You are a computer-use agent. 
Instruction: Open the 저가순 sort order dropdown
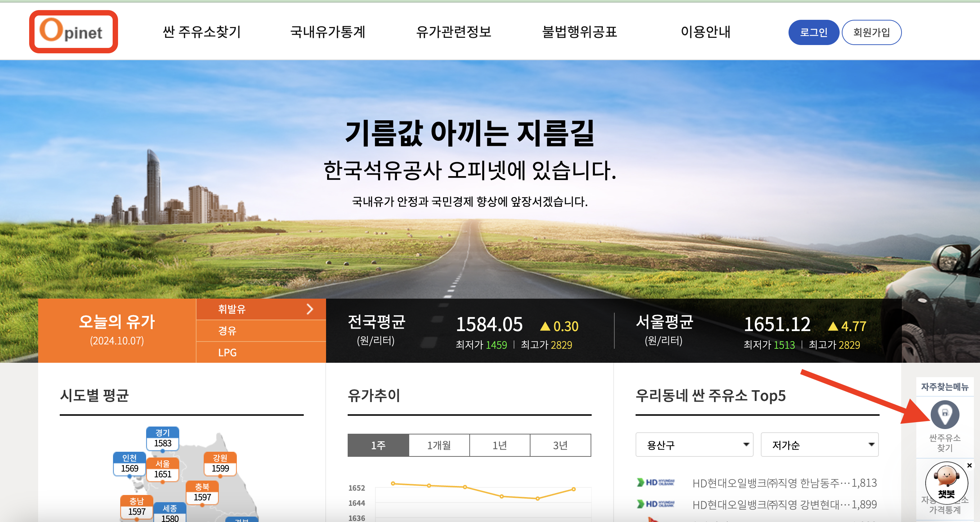pyautogui.click(x=819, y=444)
